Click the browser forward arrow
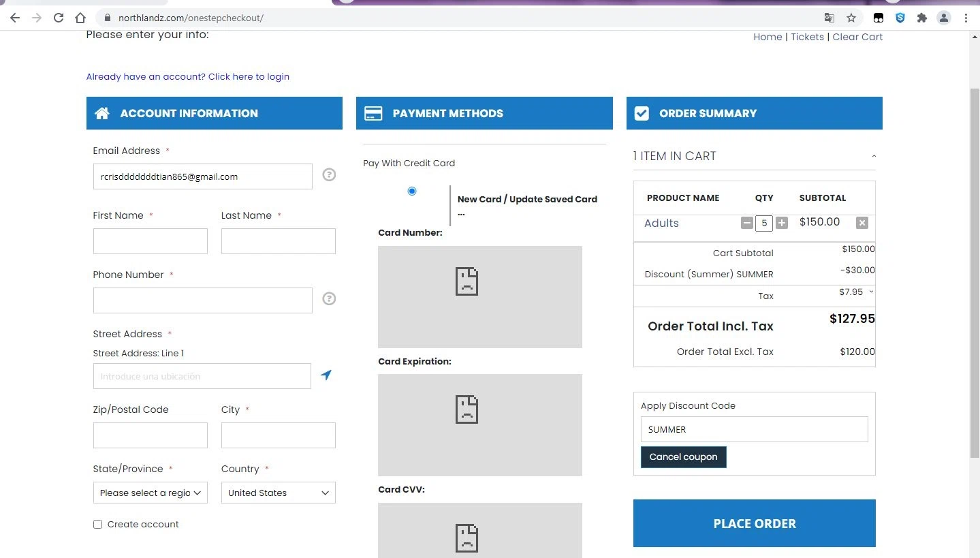 pyautogui.click(x=37, y=18)
